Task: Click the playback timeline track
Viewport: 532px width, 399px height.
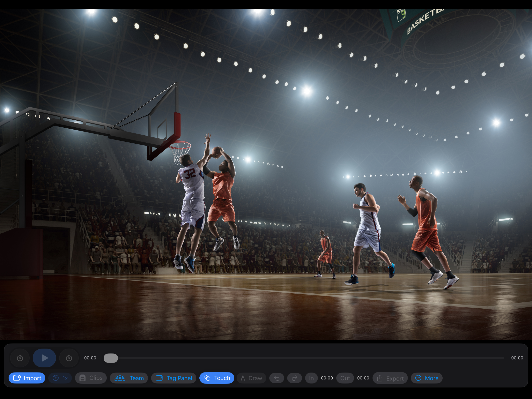Action: (304, 358)
